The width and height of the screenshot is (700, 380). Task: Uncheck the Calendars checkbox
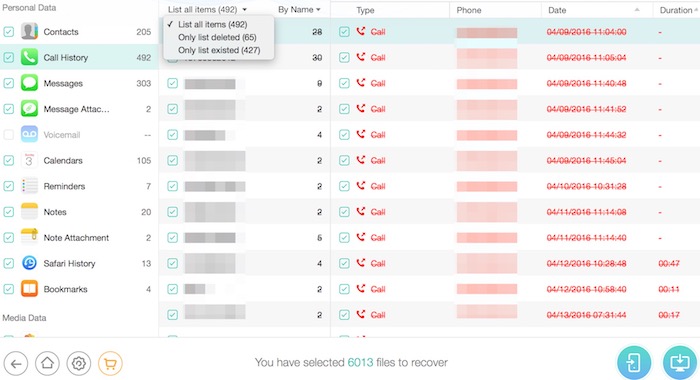click(x=8, y=160)
